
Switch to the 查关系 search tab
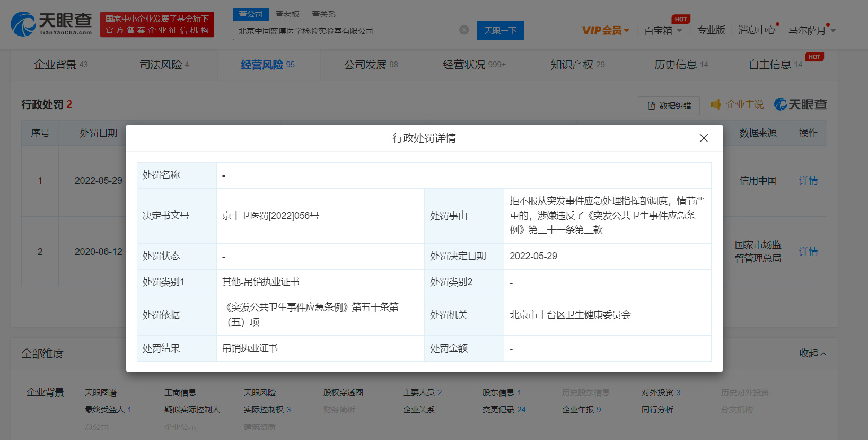(x=323, y=14)
